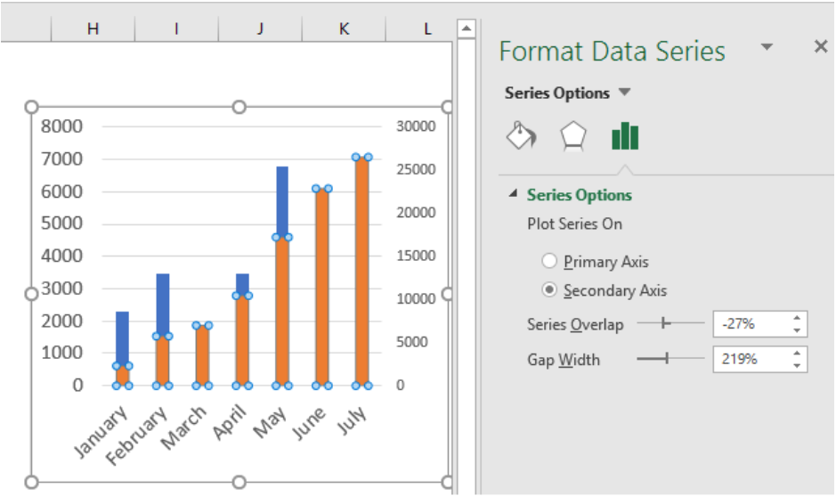Select column K header
The width and height of the screenshot is (836, 504).
(x=344, y=28)
